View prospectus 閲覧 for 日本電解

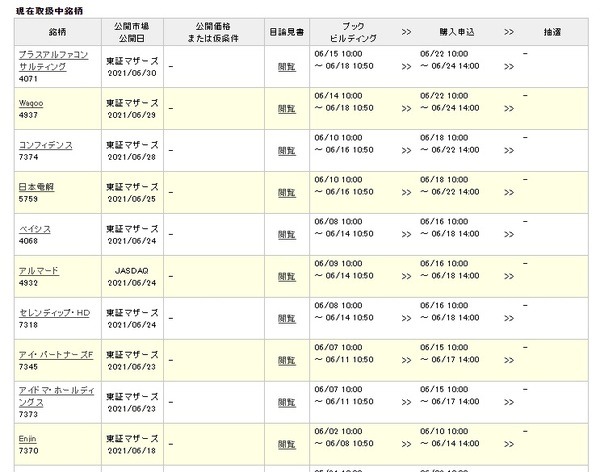tap(287, 193)
